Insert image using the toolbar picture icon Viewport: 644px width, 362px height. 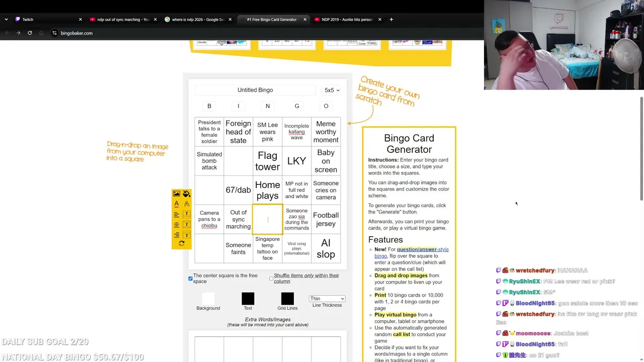[176, 194]
